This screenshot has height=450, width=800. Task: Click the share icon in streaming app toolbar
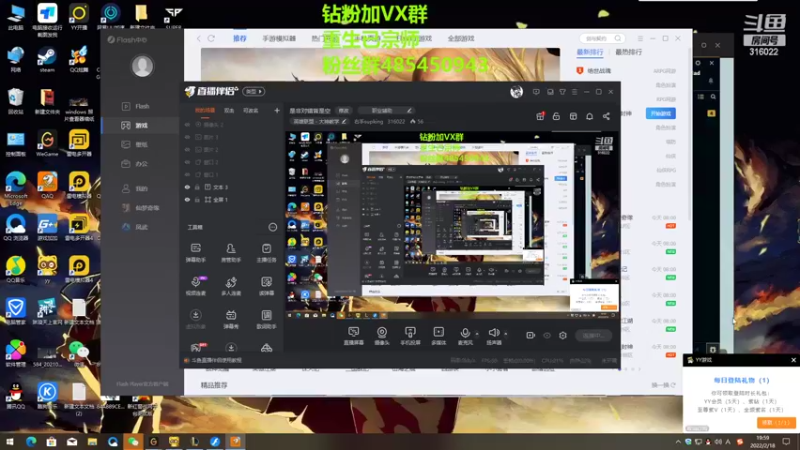click(606, 116)
